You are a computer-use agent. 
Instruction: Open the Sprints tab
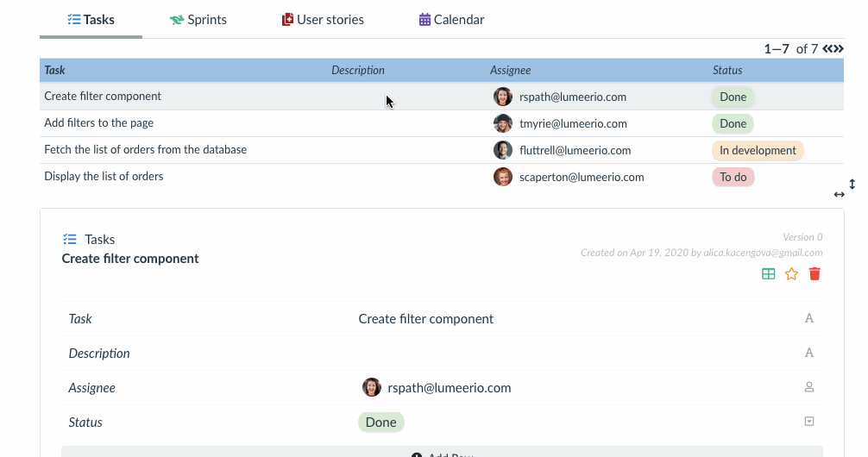pos(198,20)
